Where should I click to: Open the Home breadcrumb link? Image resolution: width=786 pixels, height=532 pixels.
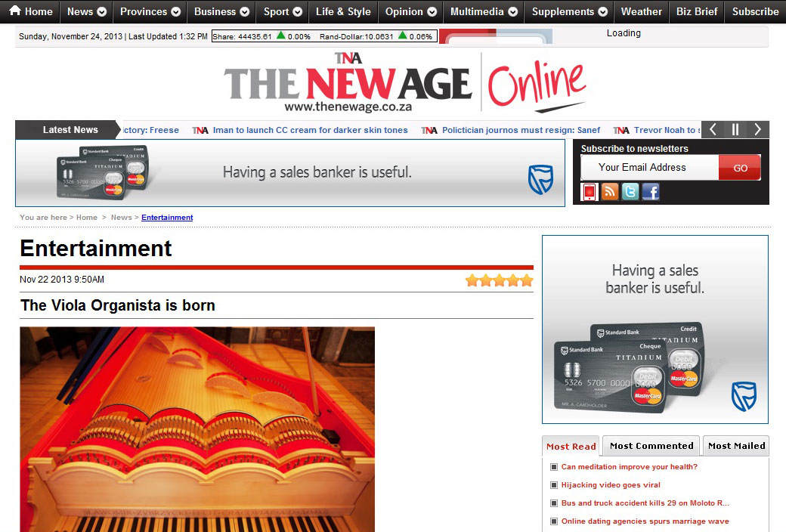point(87,218)
